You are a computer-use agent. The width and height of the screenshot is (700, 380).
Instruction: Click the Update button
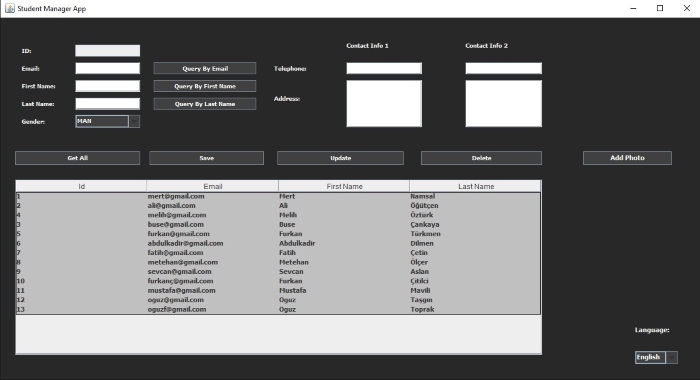coord(340,158)
